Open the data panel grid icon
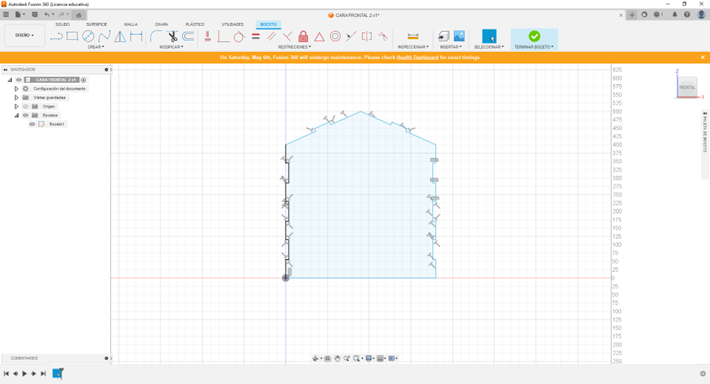Viewport: 710px width, 384px height. point(5,14)
